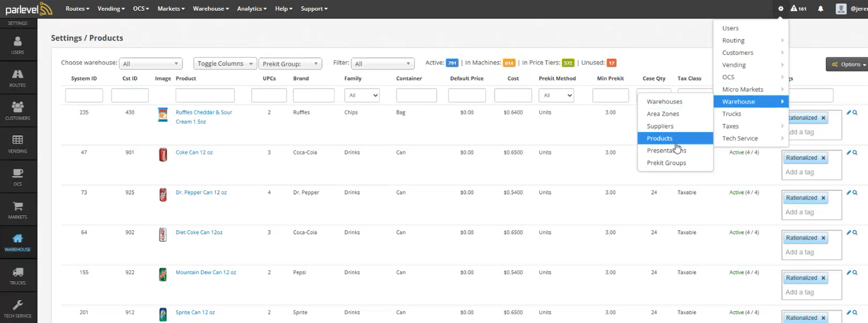868x323 pixels.
Task: Go to Routes in the sidebar
Action: tap(18, 78)
